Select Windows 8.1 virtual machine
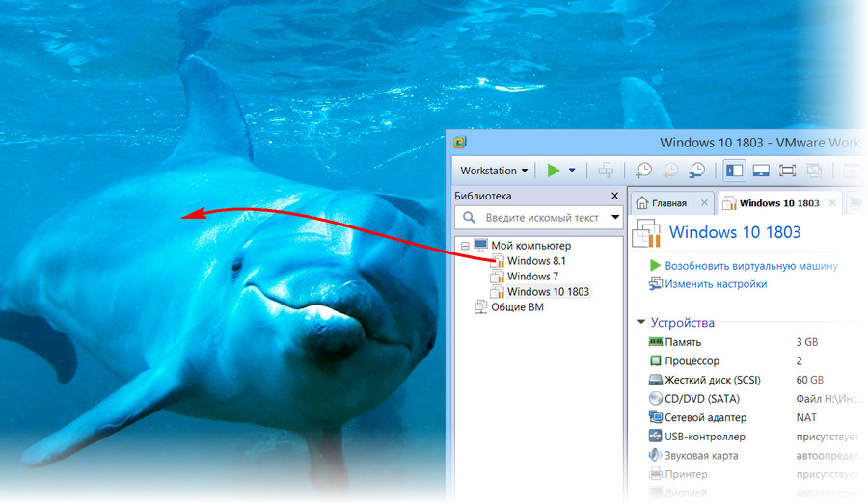The height and width of the screenshot is (504, 868). tap(536, 260)
